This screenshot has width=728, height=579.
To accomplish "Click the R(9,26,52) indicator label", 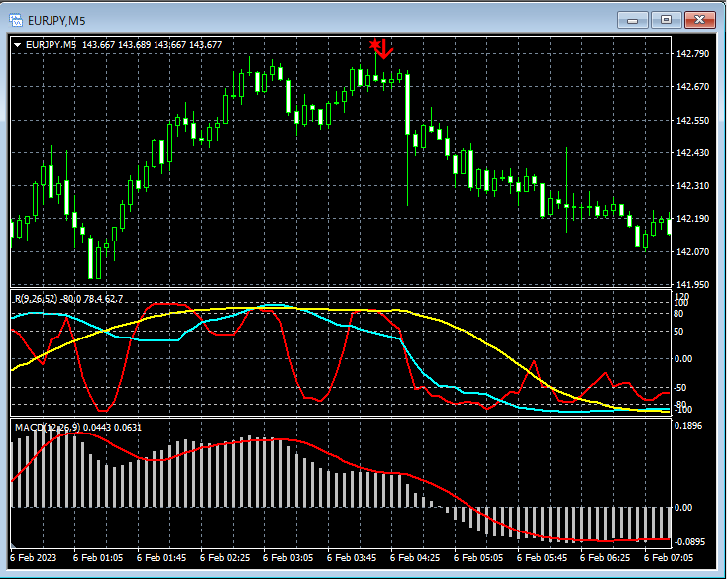I will (x=34, y=298).
